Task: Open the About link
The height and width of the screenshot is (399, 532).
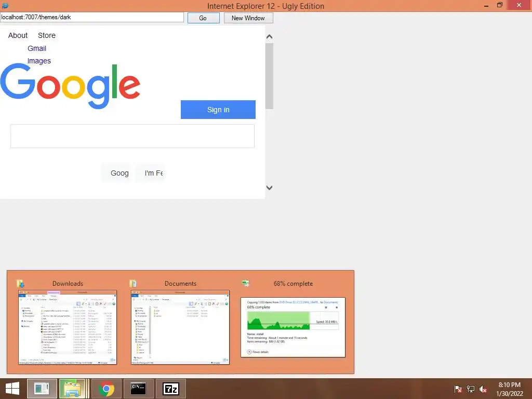Action: 18,35
